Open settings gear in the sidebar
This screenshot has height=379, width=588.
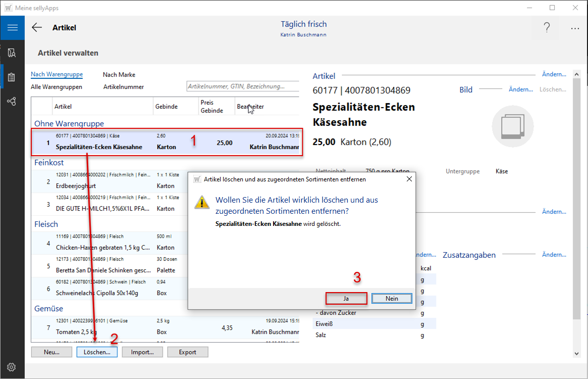pyautogui.click(x=12, y=367)
